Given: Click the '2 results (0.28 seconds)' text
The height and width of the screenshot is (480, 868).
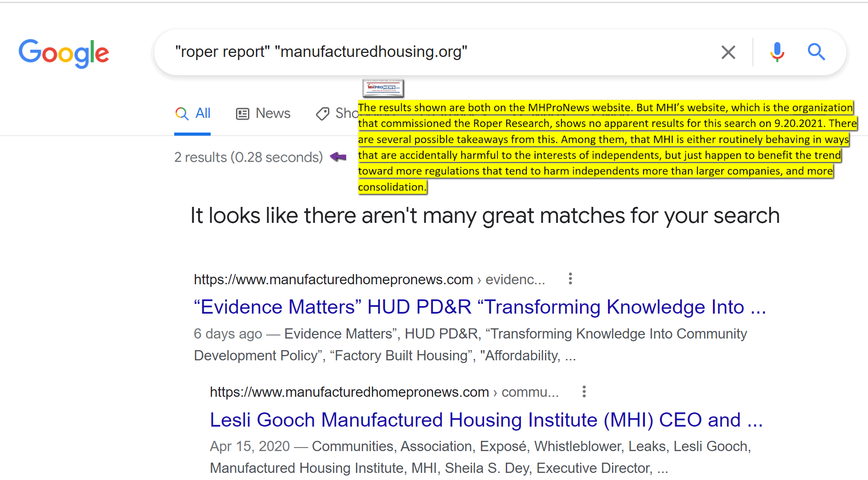Looking at the screenshot, I should (248, 157).
